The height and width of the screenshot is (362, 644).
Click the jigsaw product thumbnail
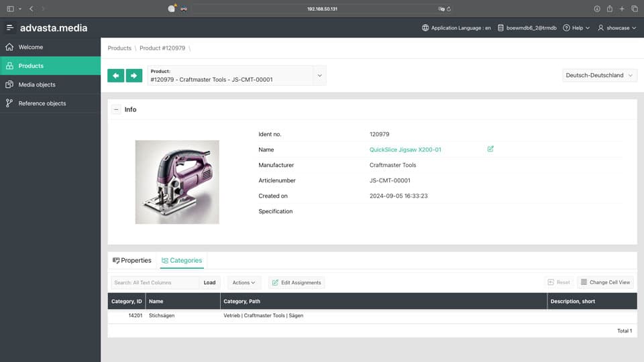pyautogui.click(x=177, y=182)
